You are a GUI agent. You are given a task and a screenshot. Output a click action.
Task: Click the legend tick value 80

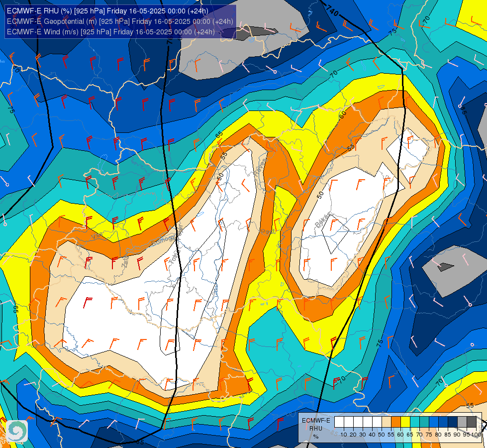pyautogui.click(x=438, y=435)
